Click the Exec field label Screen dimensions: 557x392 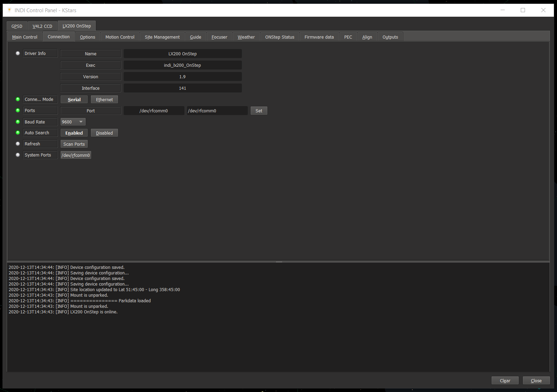[91, 65]
